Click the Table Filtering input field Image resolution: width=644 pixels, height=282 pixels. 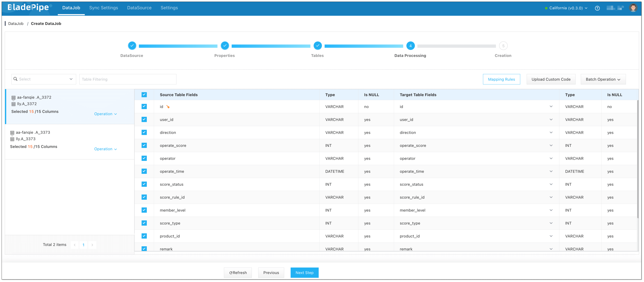pyautogui.click(x=128, y=79)
